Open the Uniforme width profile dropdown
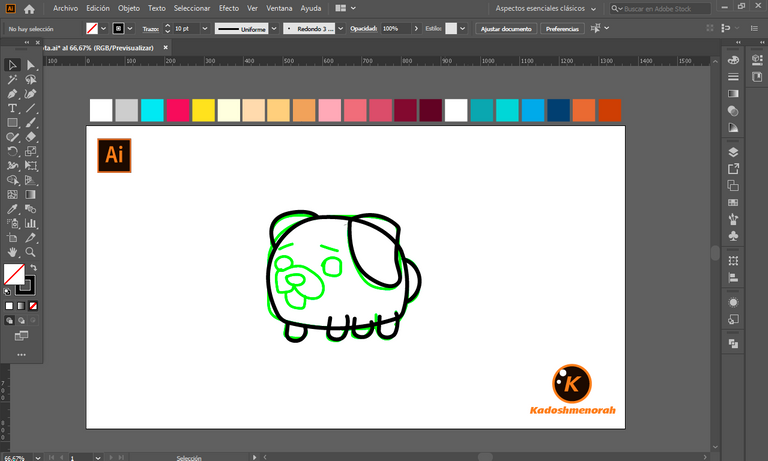The height and width of the screenshot is (461, 768). (274, 28)
